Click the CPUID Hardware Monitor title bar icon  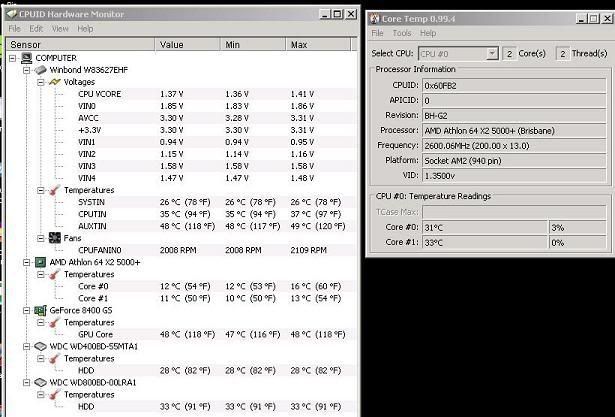point(12,15)
